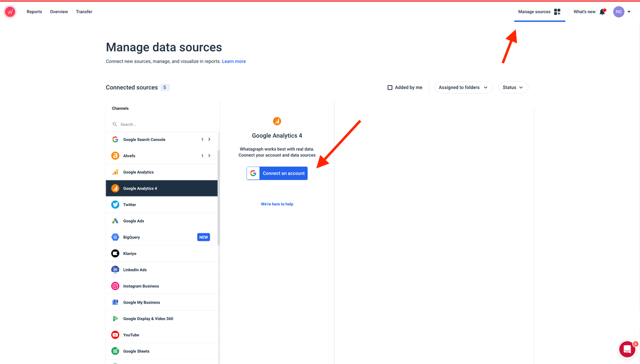Select the Instagram Business channel icon

[115, 286]
